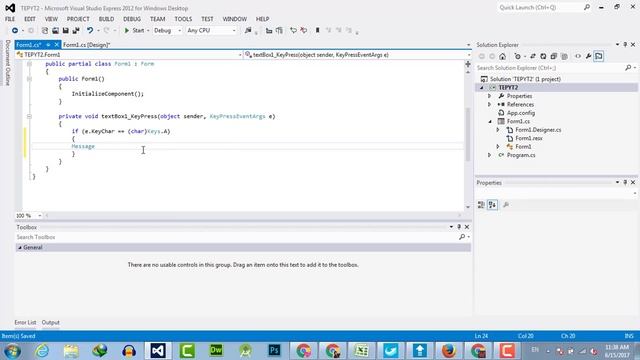Close the Form1.cs editor tab
This screenshot has width=640, height=360.
[x=57, y=45]
